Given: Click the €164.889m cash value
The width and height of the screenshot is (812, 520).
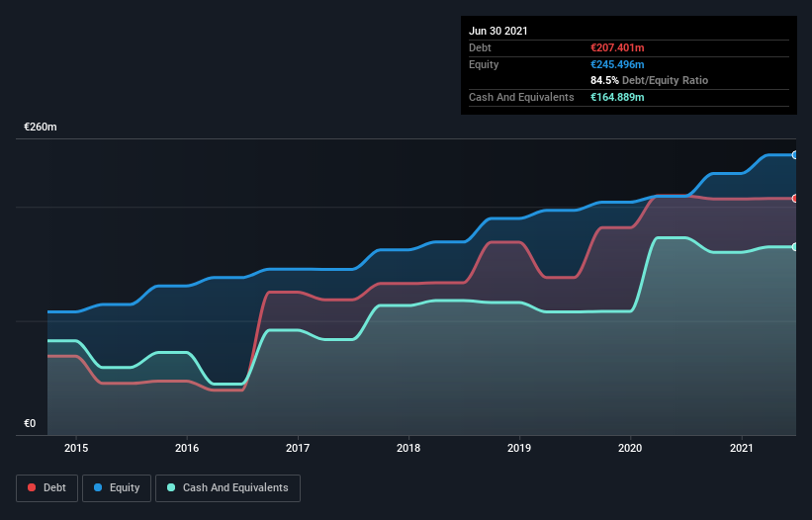Looking at the screenshot, I should pos(617,97).
